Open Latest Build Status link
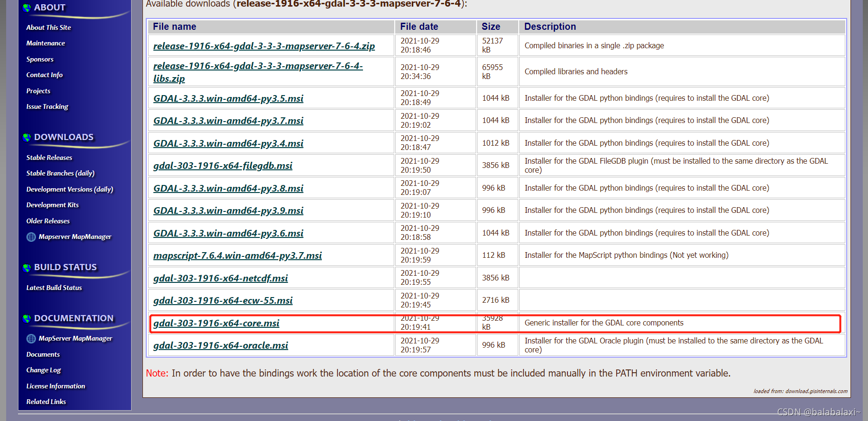 click(54, 288)
